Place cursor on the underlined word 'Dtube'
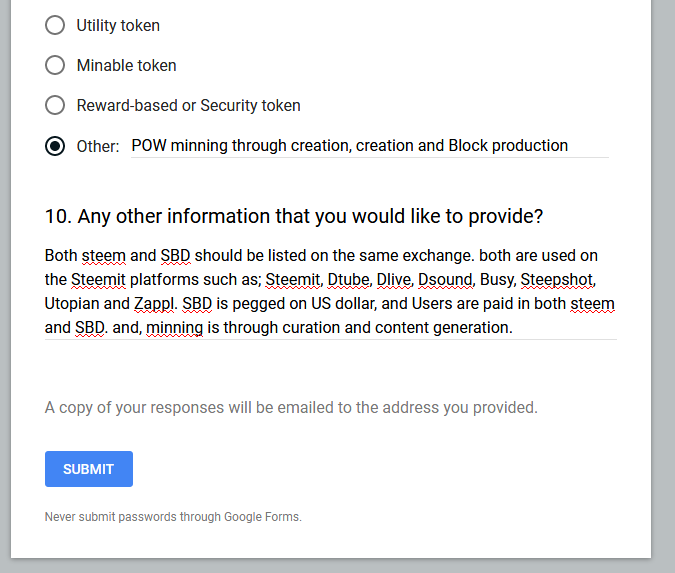 [348, 280]
